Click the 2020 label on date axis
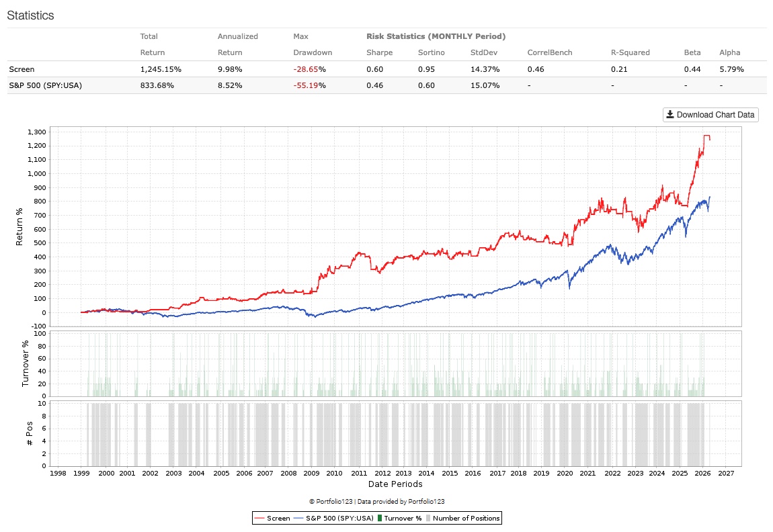The height and width of the screenshot is (532, 773). pos(565,474)
